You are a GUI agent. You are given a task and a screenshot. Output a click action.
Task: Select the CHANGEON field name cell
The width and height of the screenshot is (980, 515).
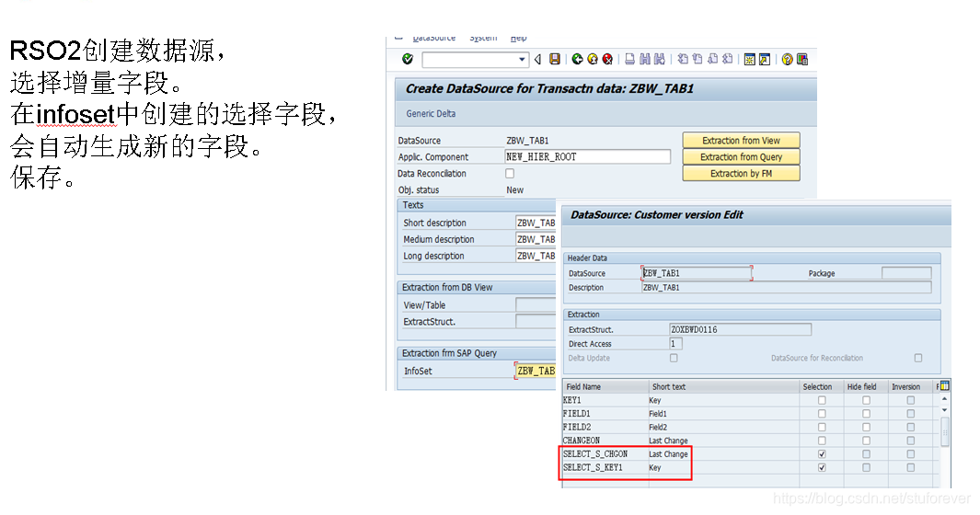[605, 441]
